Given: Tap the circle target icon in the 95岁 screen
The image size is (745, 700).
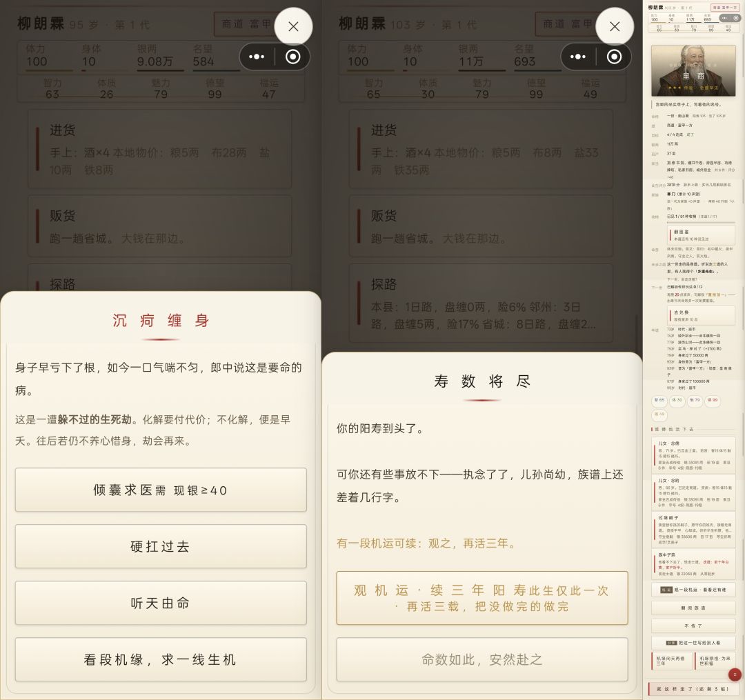Looking at the screenshot, I should [x=292, y=57].
